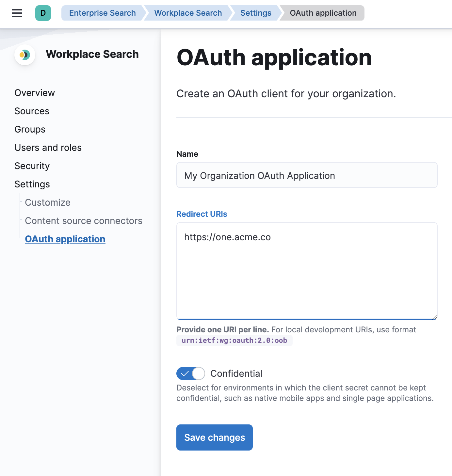Image resolution: width=452 pixels, height=476 pixels.
Task: Open the Customize settings sub-item
Action: point(48,202)
